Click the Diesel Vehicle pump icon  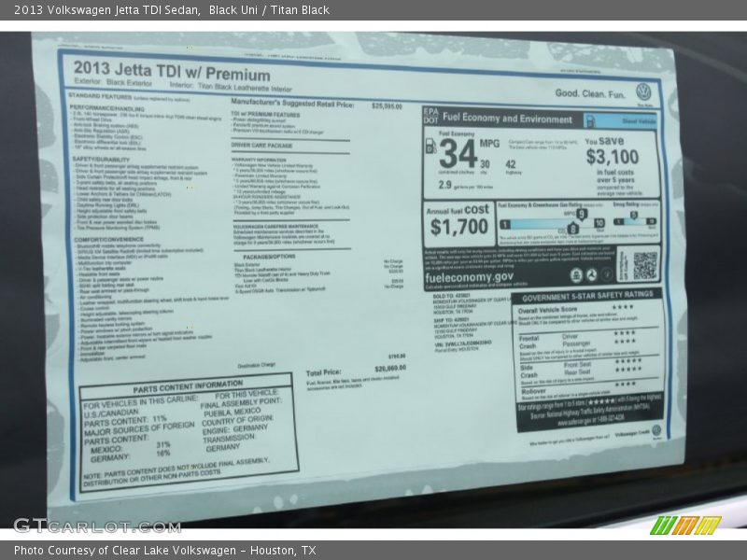[x=592, y=120]
